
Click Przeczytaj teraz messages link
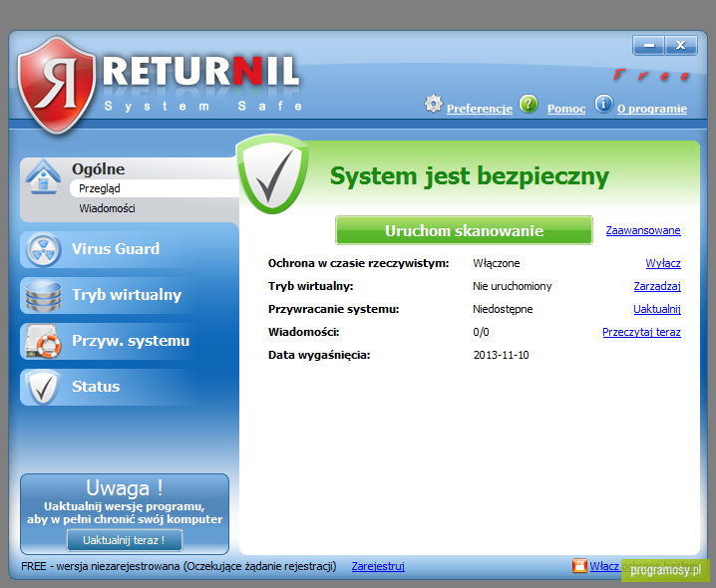pos(641,332)
